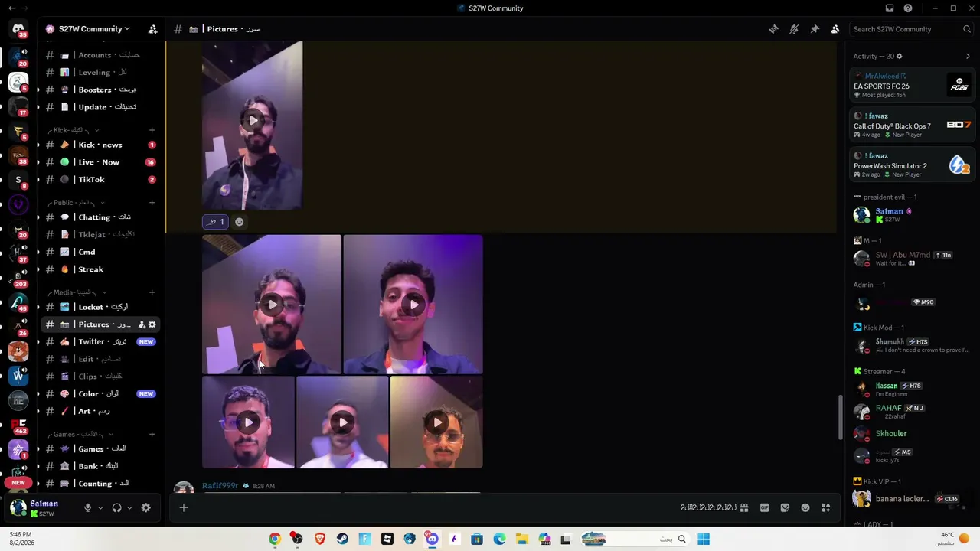This screenshot has width=980, height=551.
Task: Open Activity settings gear
Action: pyautogui.click(x=900, y=56)
